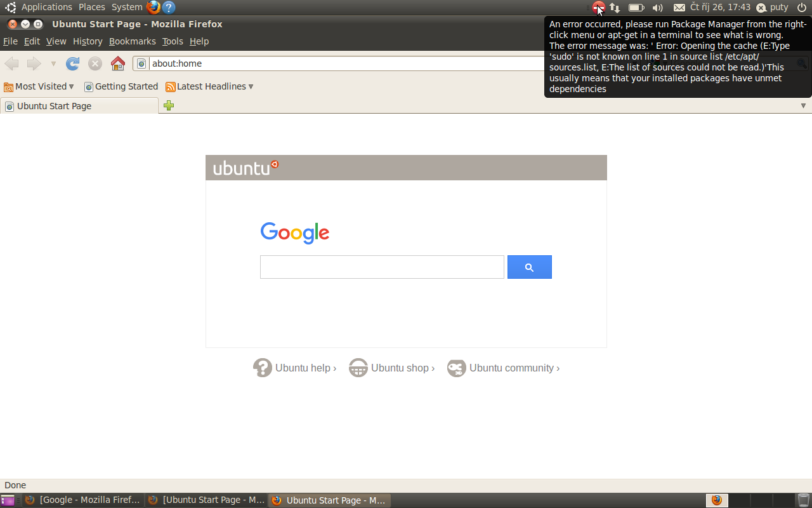The width and height of the screenshot is (812, 508).
Task: Expand the Most Visited bookmarks folder
Action: coord(39,86)
